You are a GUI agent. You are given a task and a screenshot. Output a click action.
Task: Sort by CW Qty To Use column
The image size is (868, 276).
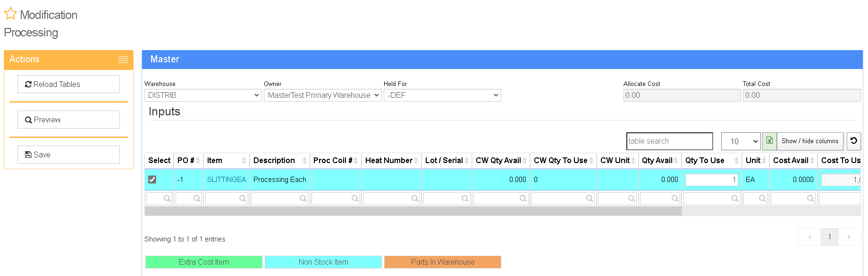563,160
